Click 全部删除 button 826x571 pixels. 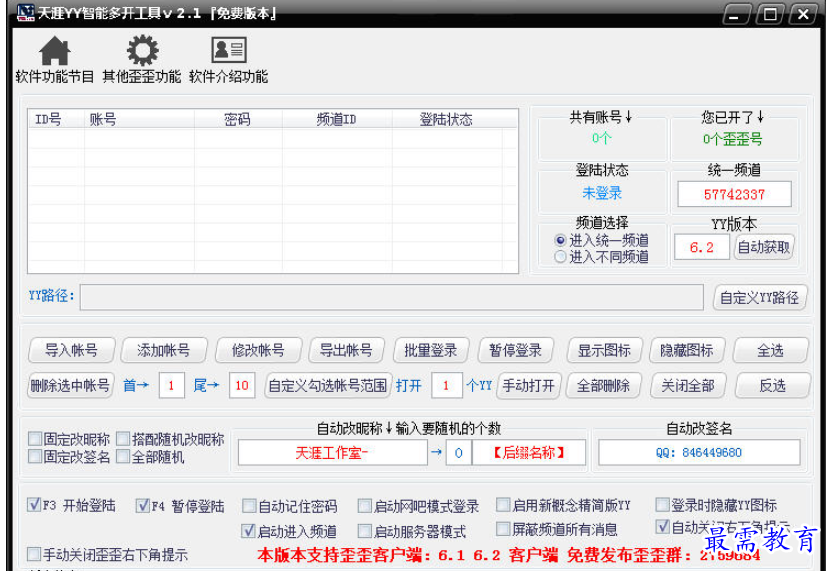tap(604, 386)
